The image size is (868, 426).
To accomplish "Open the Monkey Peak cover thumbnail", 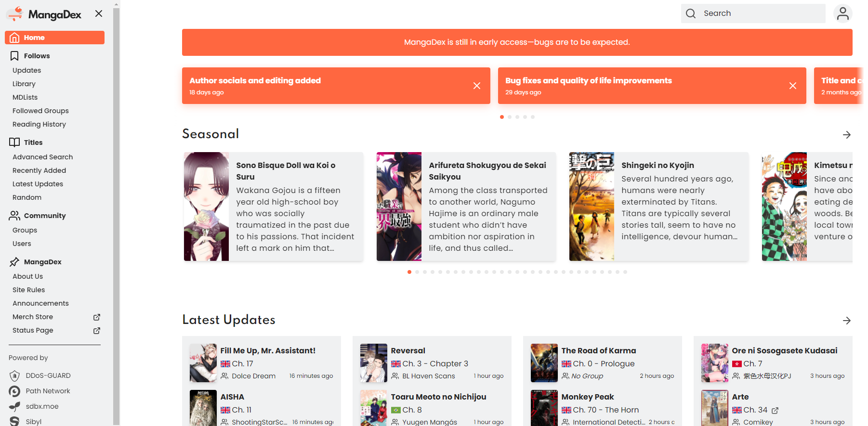I will [x=544, y=408].
